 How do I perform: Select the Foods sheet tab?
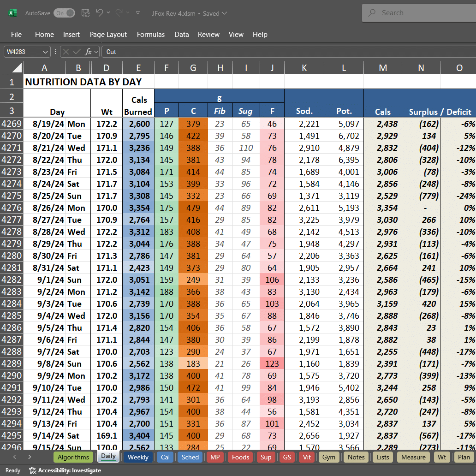tap(240, 457)
